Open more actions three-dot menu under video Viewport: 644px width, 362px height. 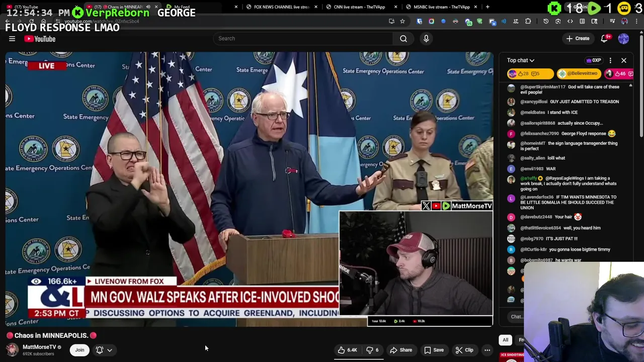pyautogui.click(x=487, y=350)
